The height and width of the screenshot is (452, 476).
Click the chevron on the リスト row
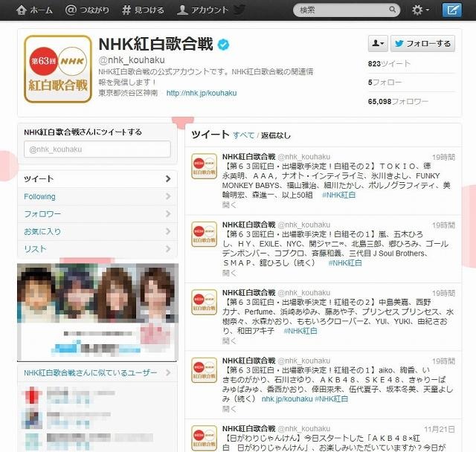(x=168, y=249)
